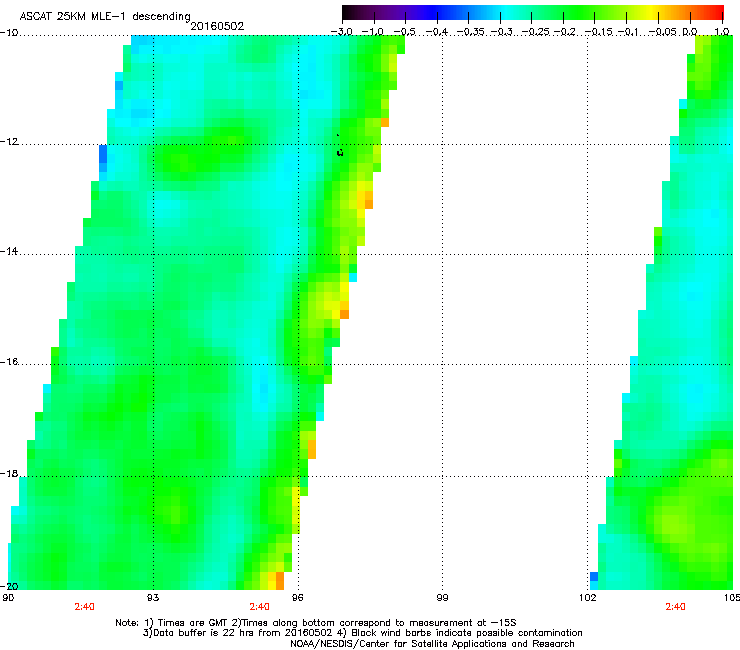Click the 1.0 color scale label
Viewport: 740px width, 650px height.
coord(722,32)
